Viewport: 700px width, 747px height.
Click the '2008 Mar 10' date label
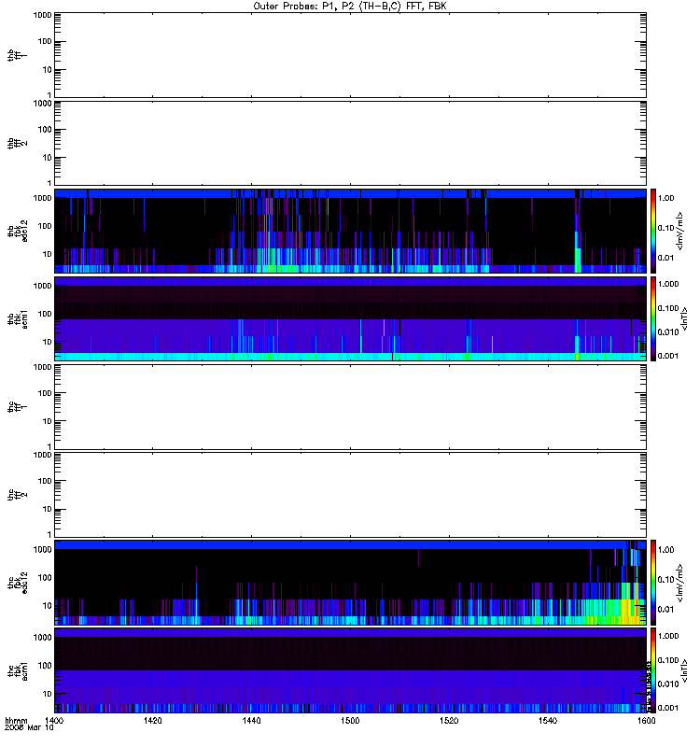tap(29, 728)
